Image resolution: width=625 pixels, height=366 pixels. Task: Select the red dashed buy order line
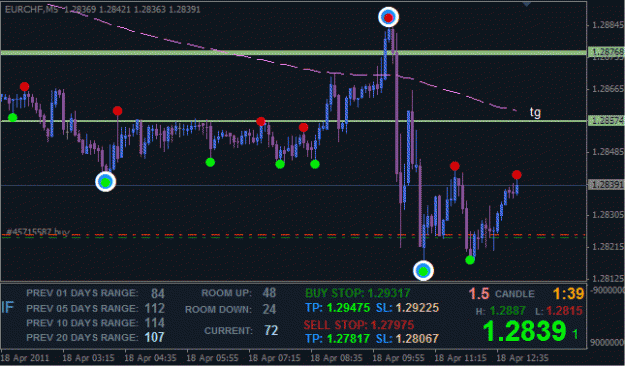(294, 234)
